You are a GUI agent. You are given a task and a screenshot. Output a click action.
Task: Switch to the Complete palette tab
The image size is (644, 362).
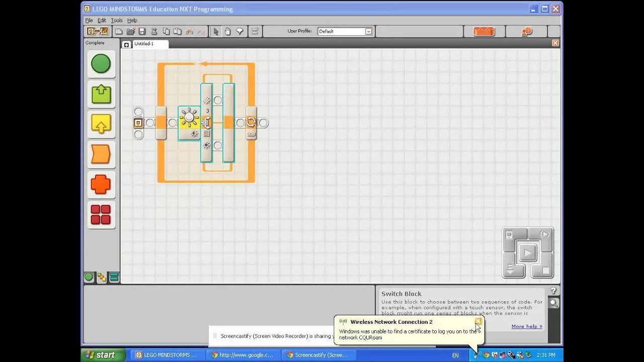click(102, 277)
